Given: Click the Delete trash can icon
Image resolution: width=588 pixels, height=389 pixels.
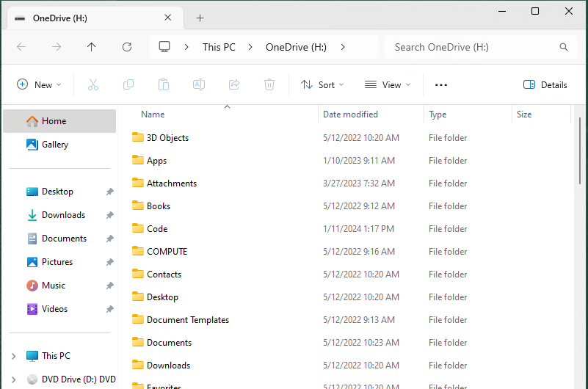Looking at the screenshot, I should (x=269, y=84).
